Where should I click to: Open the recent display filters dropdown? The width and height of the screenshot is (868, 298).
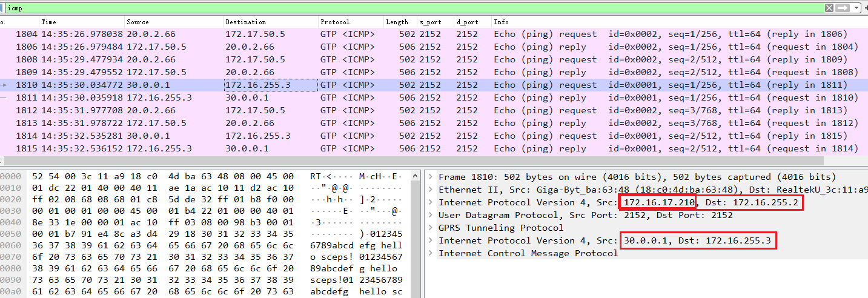click(856, 8)
